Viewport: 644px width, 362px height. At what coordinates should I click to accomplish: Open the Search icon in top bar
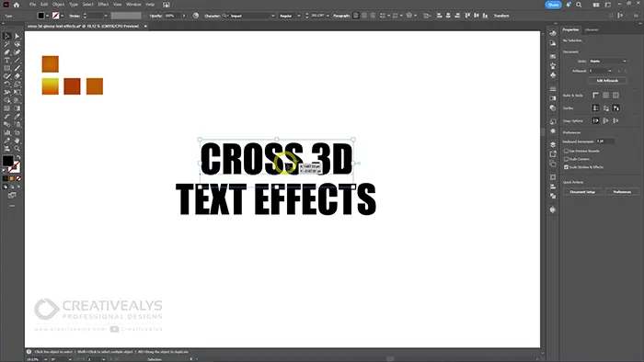coord(579,5)
